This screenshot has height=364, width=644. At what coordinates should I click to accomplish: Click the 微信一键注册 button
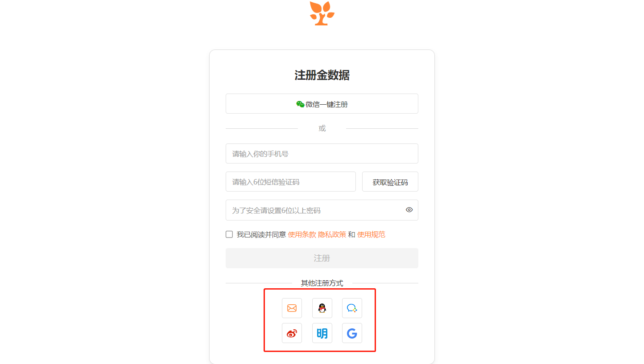click(x=322, y=104)
